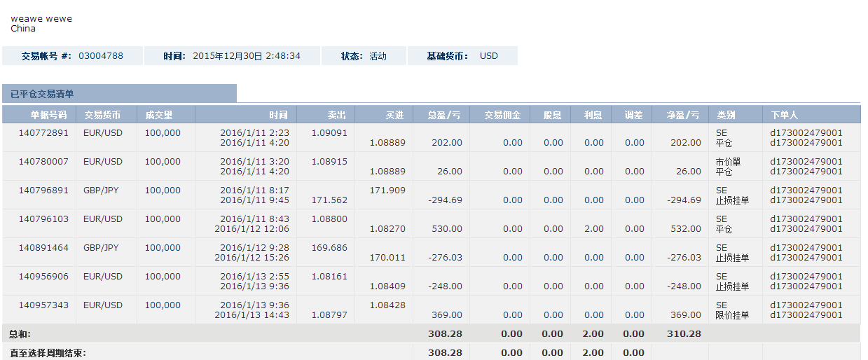Select ticket number 140796891
This screenshot has width=868, height=360.
[x=43, y=191]
